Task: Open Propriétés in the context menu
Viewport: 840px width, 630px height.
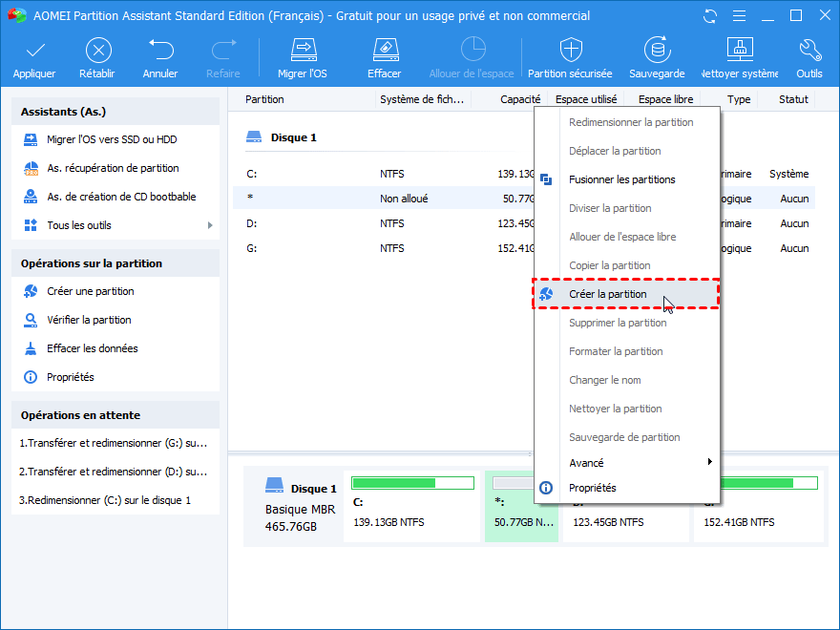Action: [x=627, y=488]
